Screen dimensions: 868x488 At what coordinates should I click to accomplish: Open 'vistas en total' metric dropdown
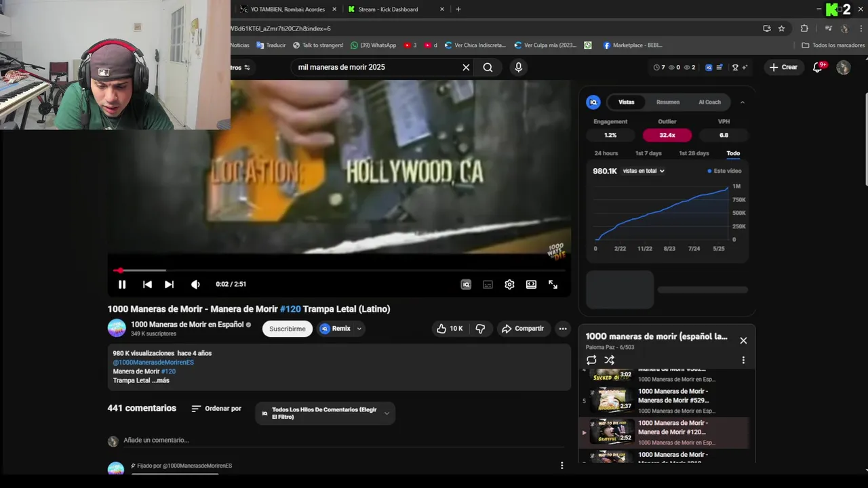644,171
